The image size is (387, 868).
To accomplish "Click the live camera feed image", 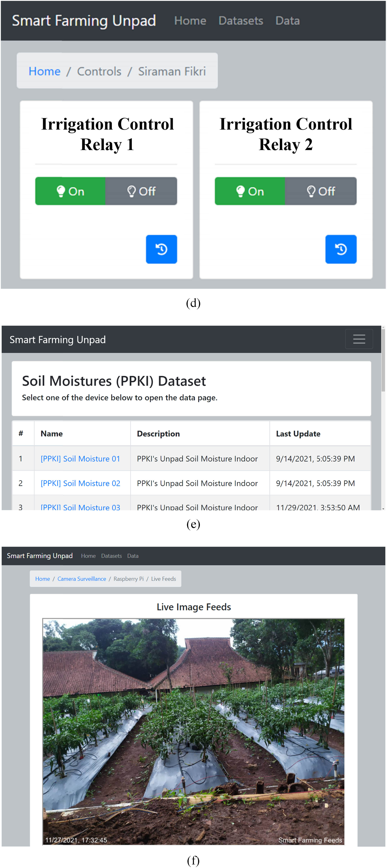I will 194,732.
